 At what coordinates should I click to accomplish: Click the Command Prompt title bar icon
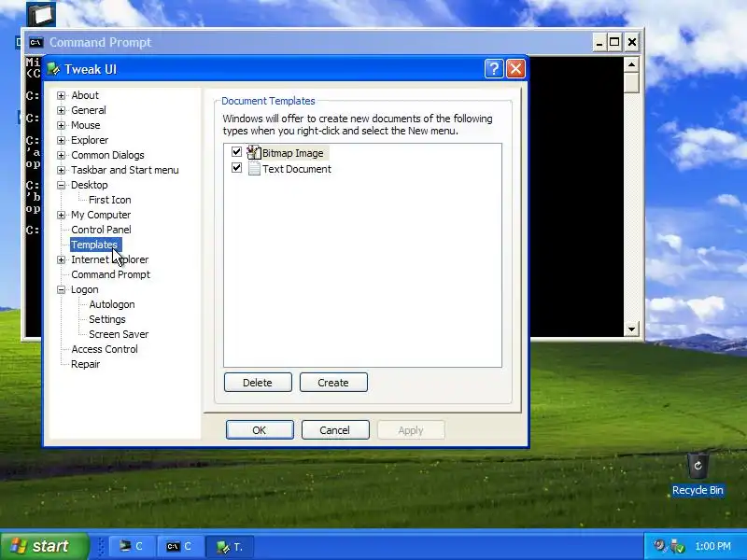35,42
